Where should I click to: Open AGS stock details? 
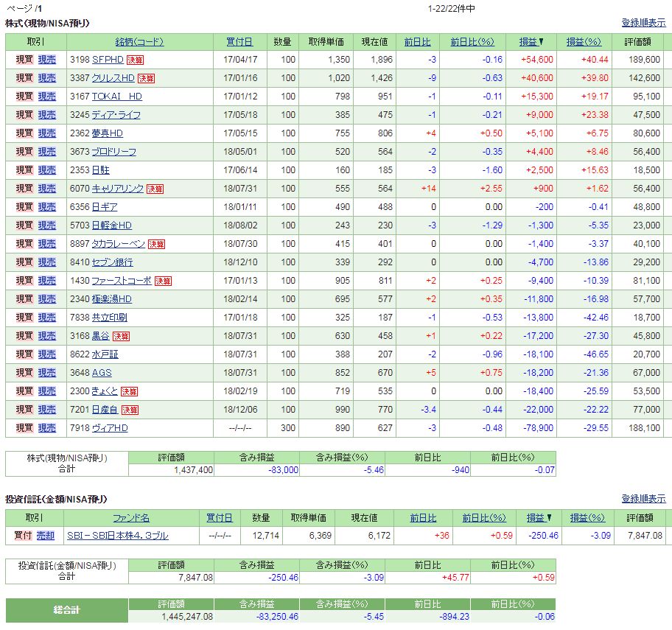tap(102, 373)
